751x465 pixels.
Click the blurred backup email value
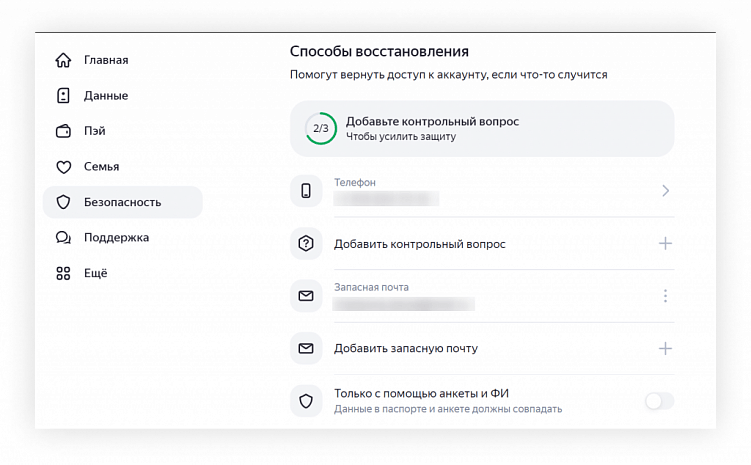[x=404, y=304]
